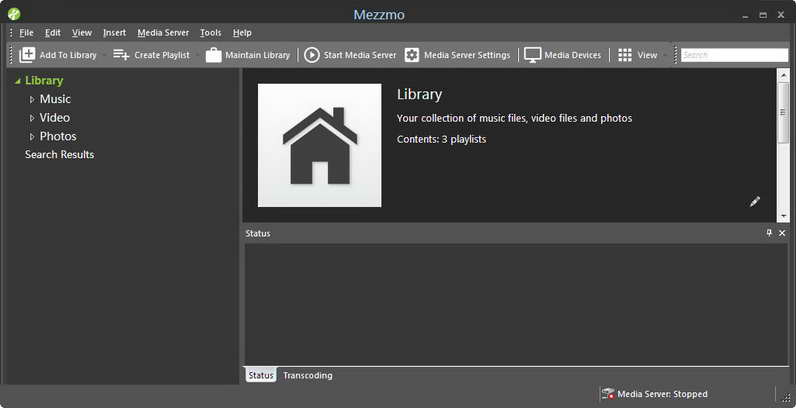Open Maintain Library briefcase icon
Viewport: 796px width, 408px height.
tap(214, 55)
